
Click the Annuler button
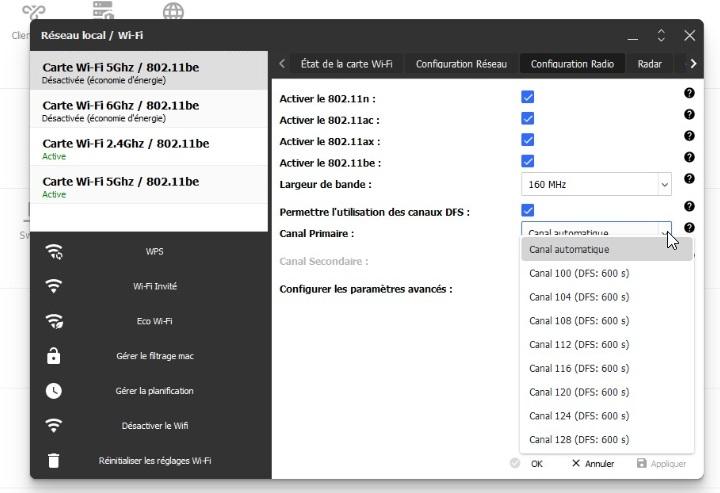click(x=592, y=464)
